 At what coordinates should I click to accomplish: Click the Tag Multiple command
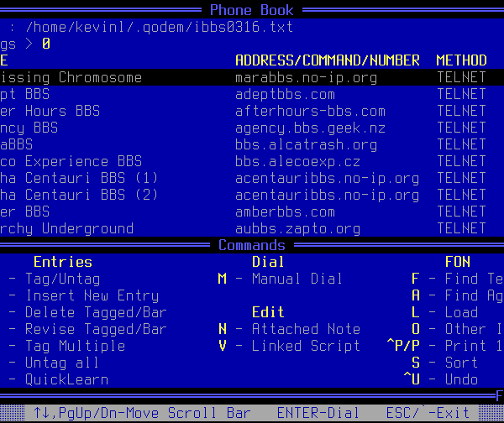click(75, 346)
